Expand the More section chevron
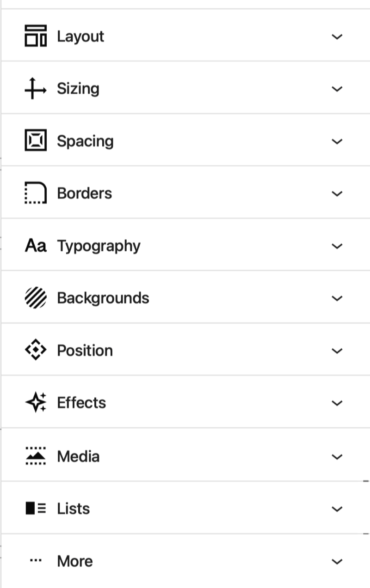This screenshot has width=370, height=588. pyautogui.click(x=337, y=561)
